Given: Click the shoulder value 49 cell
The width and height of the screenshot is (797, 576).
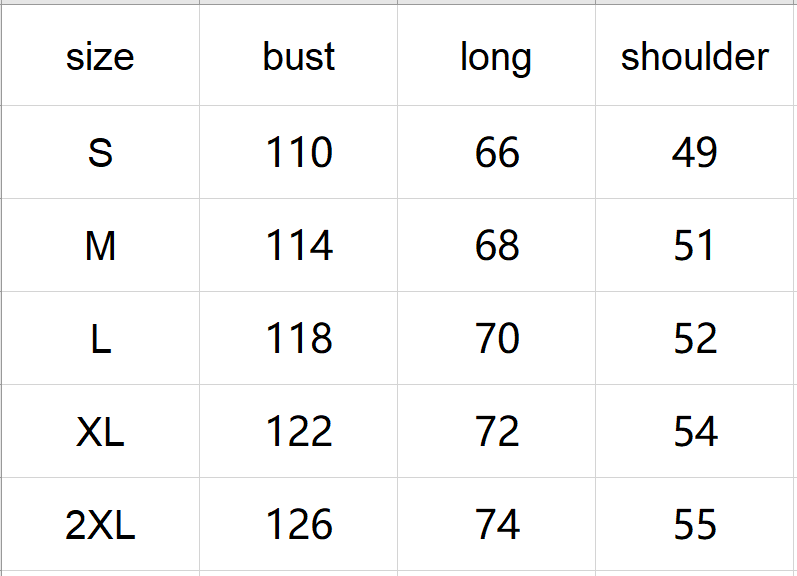Looking at the screenshot, I should tap(695, 153).
